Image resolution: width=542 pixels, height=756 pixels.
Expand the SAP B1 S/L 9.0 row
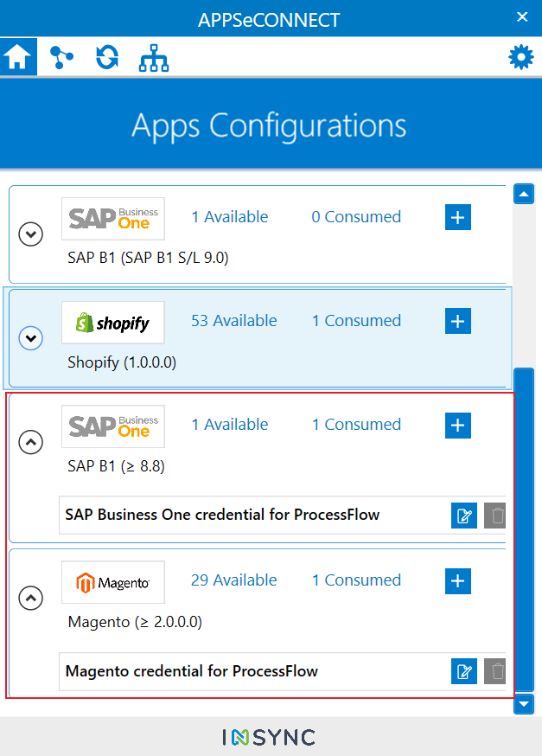click(x=30, y=234)
